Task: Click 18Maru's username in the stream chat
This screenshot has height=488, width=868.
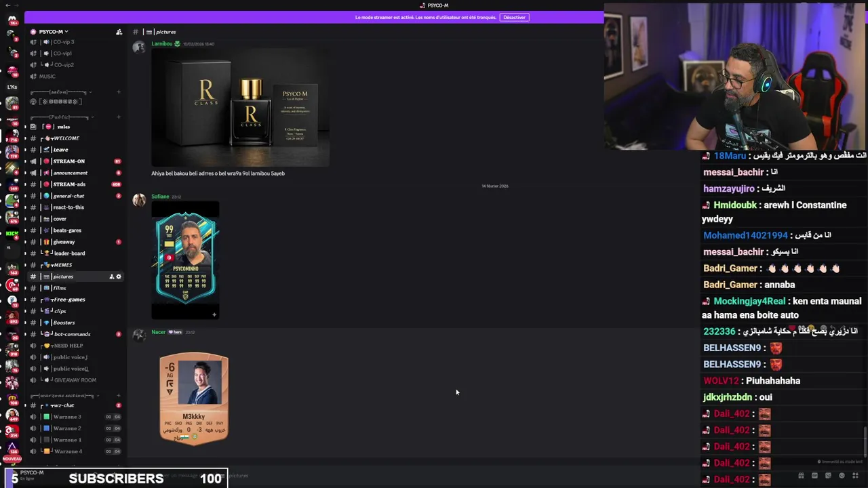Action: (x=730, y=156)
